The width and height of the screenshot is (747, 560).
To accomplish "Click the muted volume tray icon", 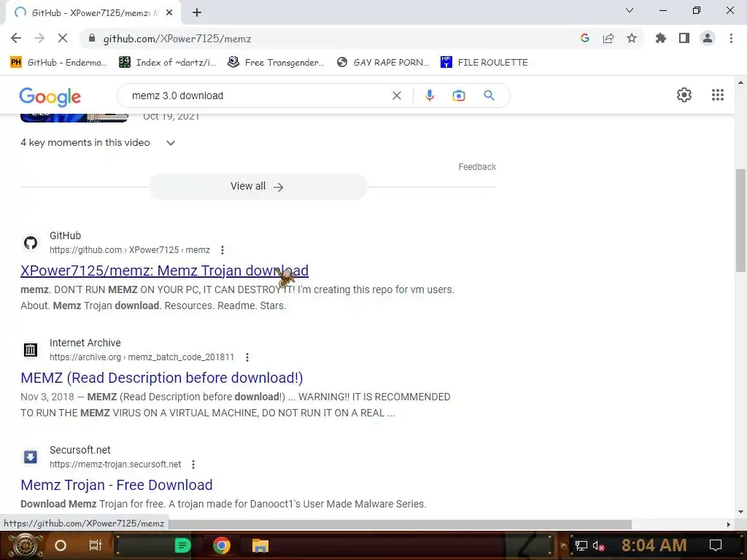I will pos(598,545).
